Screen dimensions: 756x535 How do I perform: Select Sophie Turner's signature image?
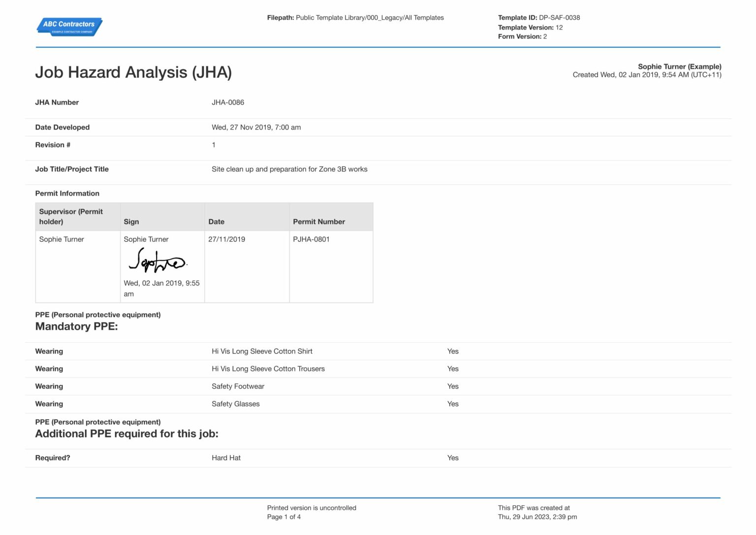pos(158,262)
